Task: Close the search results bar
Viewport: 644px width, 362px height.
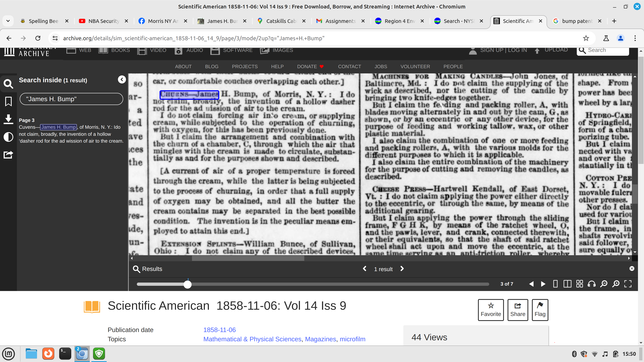Action: point(632,268)
